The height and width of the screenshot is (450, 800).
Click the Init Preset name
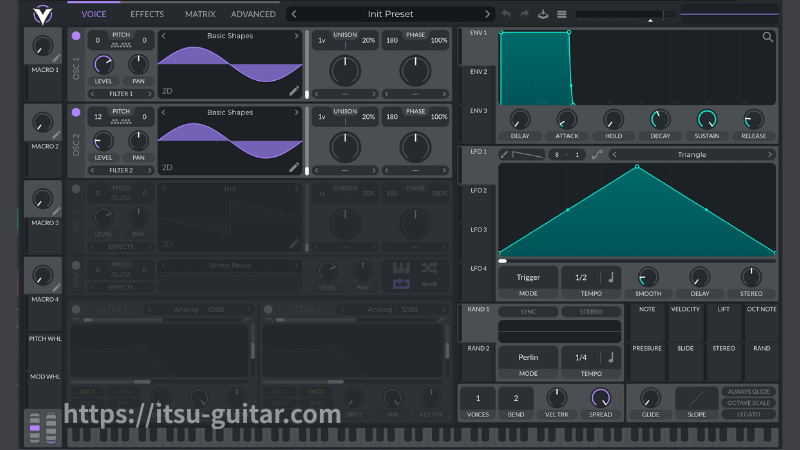point(390,14)
